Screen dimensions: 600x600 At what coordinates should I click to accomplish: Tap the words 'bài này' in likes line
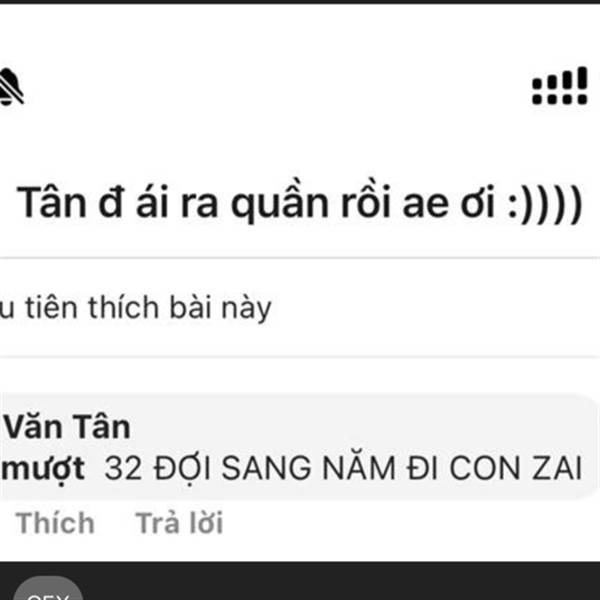point(220,308)
